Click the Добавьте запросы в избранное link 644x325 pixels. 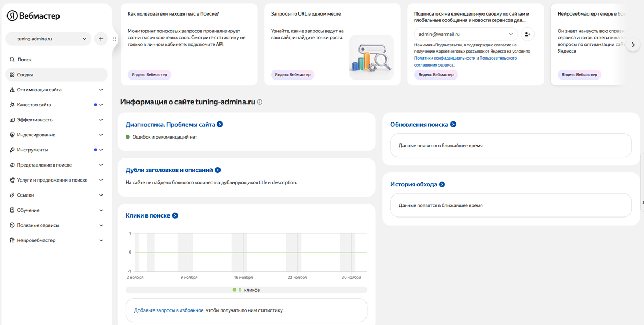pos(169,310)
